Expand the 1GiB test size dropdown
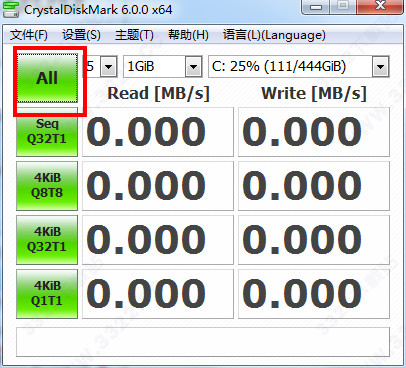This screenshot has width=406, height=368. click(193, 67)
